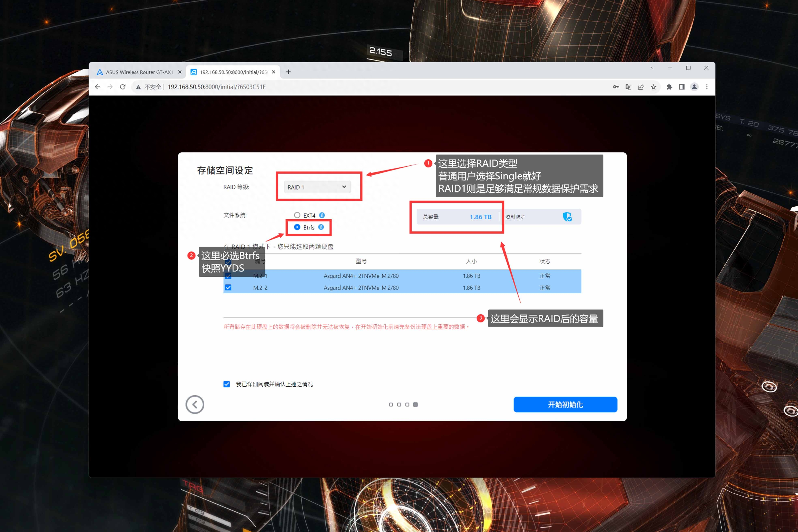This screenshot has width=798, height=532.
Task: Open the Chrome three-dot menu
Action: [707, 87]
